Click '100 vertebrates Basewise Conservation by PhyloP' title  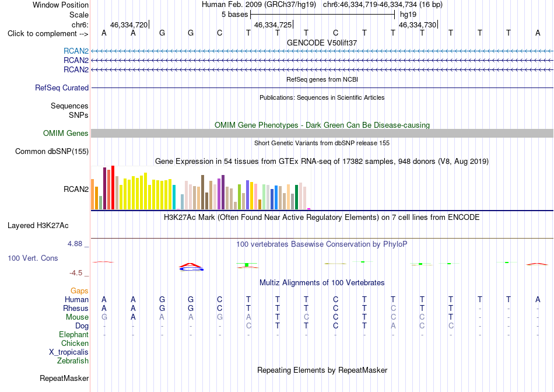[322, 244]
